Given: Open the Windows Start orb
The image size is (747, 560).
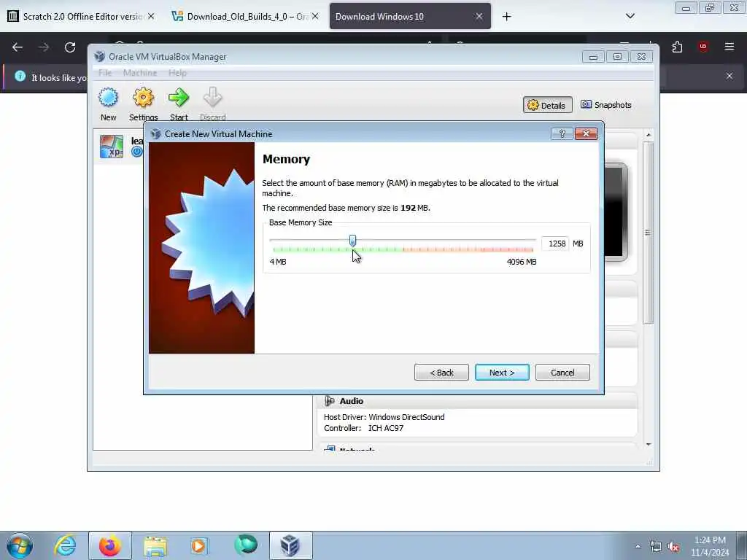Looking at the screenshot, I should (20, 545).
